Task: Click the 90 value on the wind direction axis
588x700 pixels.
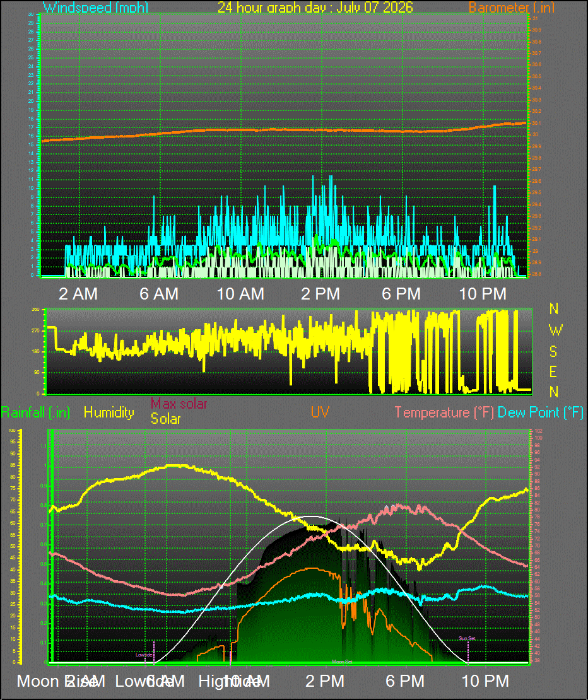Action: [x=37, y=372]
